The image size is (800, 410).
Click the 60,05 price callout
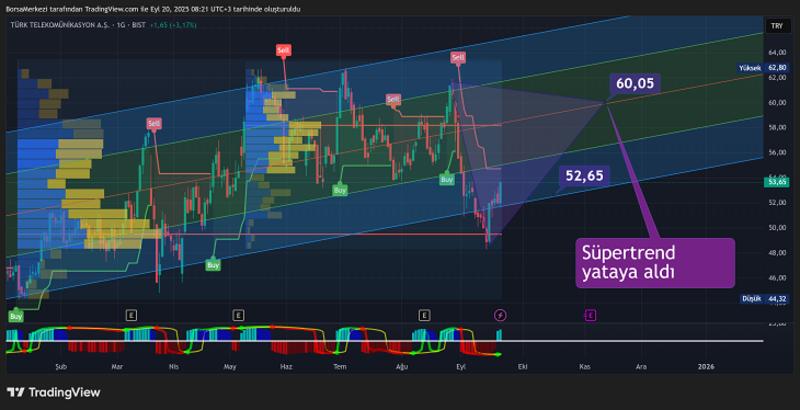[634, 83]
